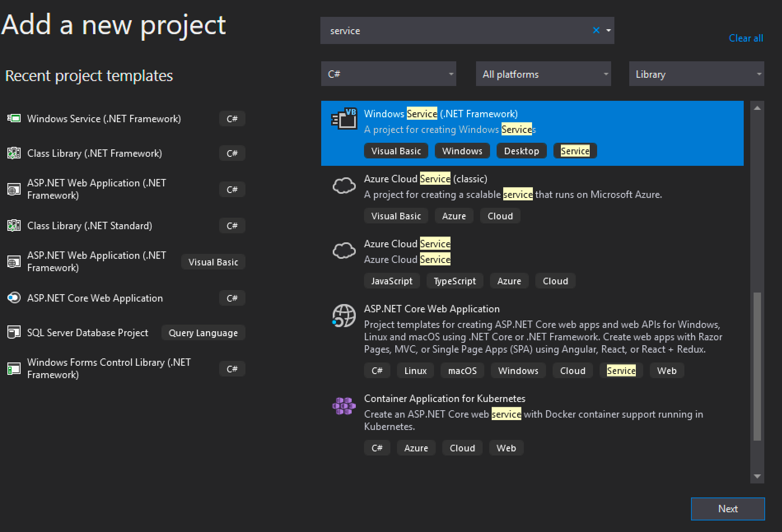Select Azure Cloud Service (classic) result
Image resolution: width=782 pixels, height=532 pixels.
pyautogui.click(x=532, y=198)
